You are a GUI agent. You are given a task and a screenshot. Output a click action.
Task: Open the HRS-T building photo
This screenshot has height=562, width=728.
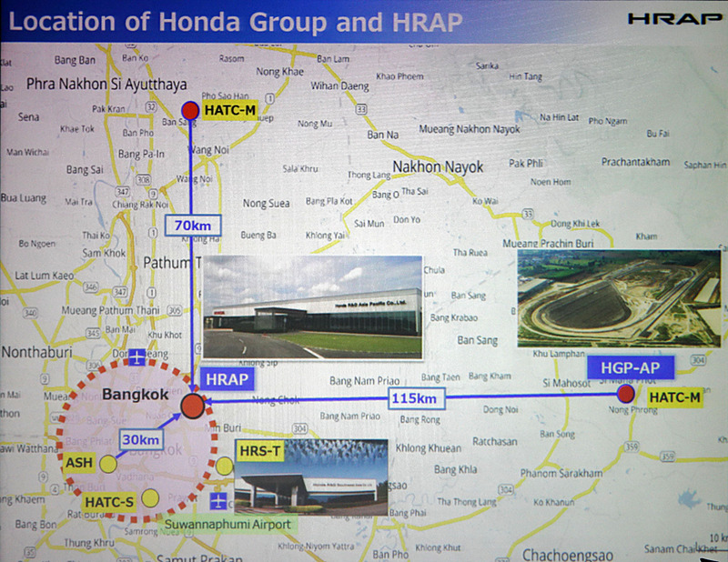(311, 477)
